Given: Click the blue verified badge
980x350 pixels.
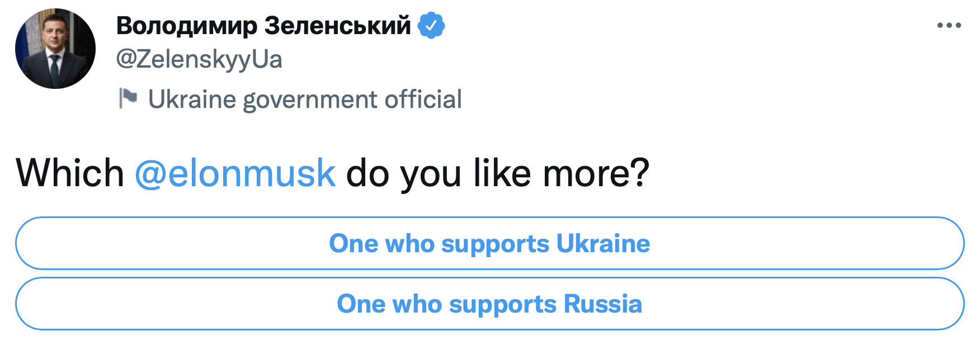Looking at the screenshot, I should 431,25.
